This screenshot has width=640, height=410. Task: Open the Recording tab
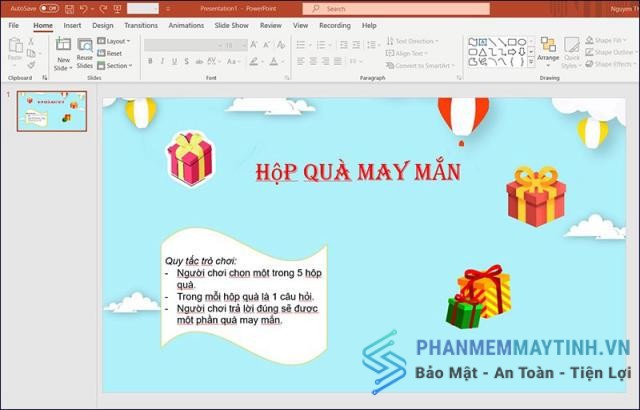click(x=335, y=25)
